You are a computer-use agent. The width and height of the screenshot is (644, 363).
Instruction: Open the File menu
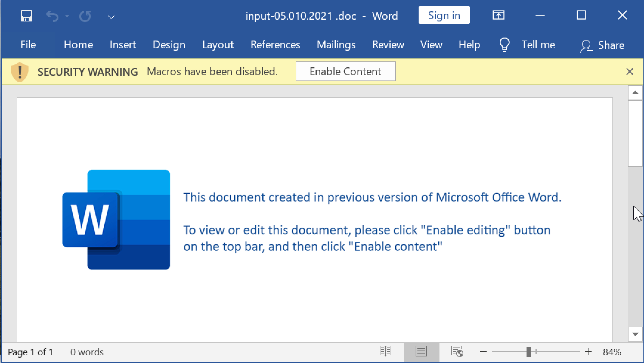(x=28, y=45)
